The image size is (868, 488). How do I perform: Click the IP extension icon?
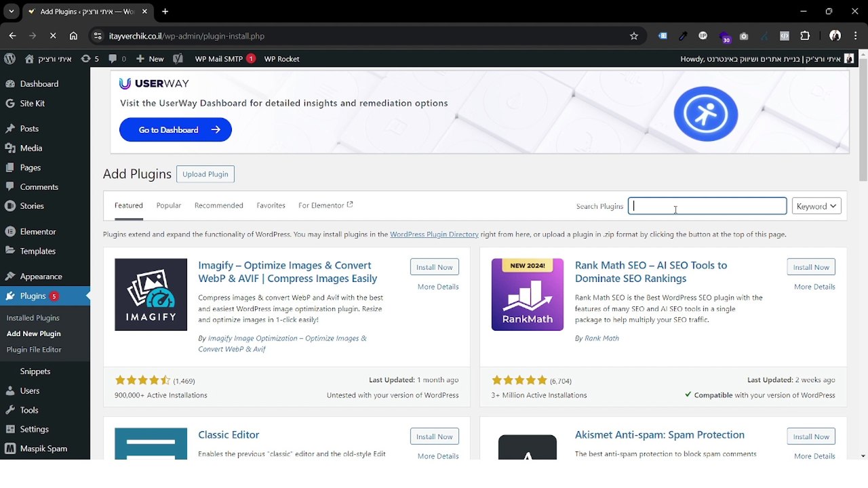703,36
